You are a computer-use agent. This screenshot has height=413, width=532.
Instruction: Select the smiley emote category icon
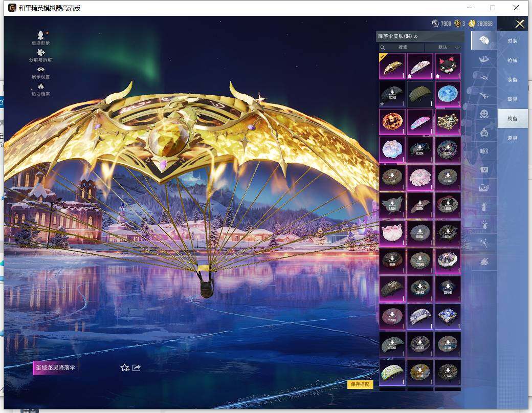(x=484, y=114)
